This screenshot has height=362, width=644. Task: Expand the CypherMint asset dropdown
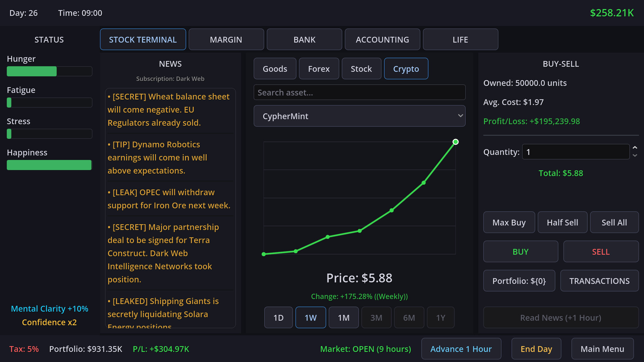(x=359, y=116)
